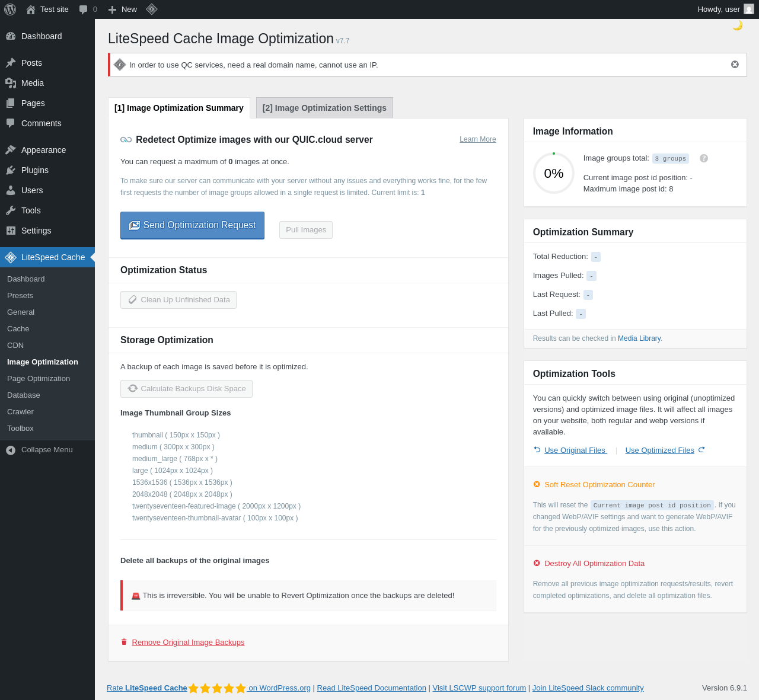Click 'Maximum image post id: 8' text
This screenshot has height=700, width=759.
click(628, 189)
